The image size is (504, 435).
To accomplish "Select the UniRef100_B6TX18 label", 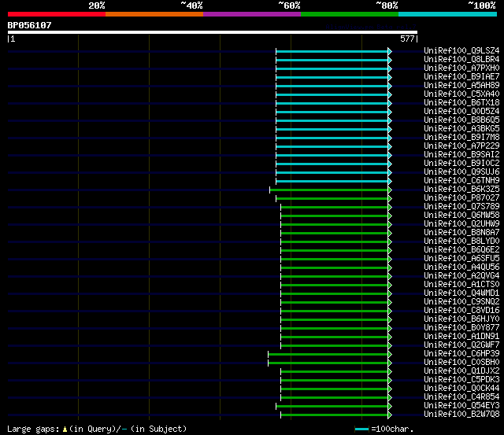I will pyautogui.click(x=461, y=103).
